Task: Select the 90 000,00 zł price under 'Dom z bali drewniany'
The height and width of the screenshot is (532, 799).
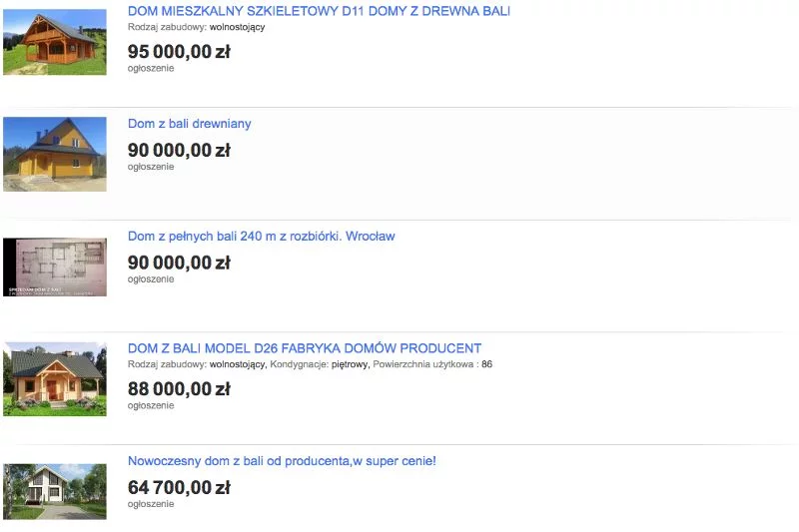Action: (x=179, y=151)
